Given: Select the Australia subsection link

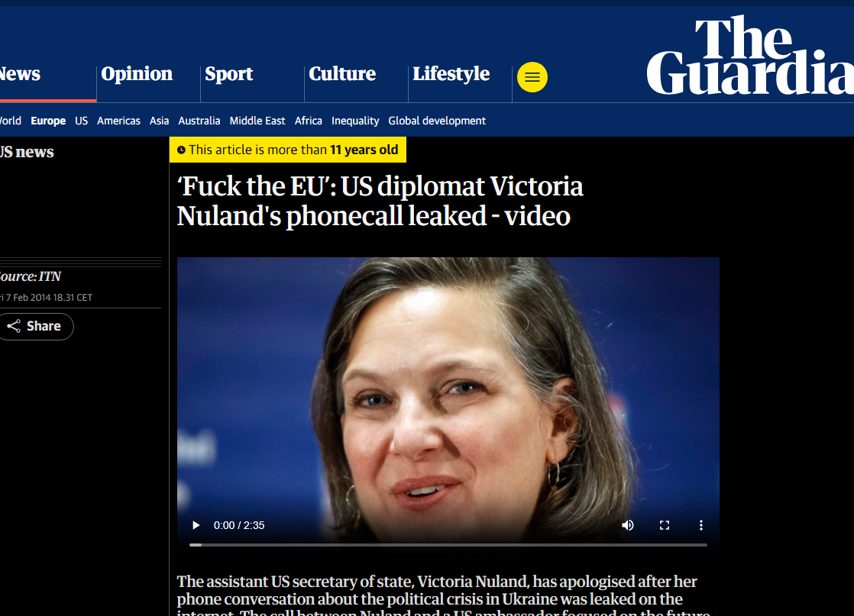Looking at the screenshot, I should pyautogui.click(x=199, y=121).
